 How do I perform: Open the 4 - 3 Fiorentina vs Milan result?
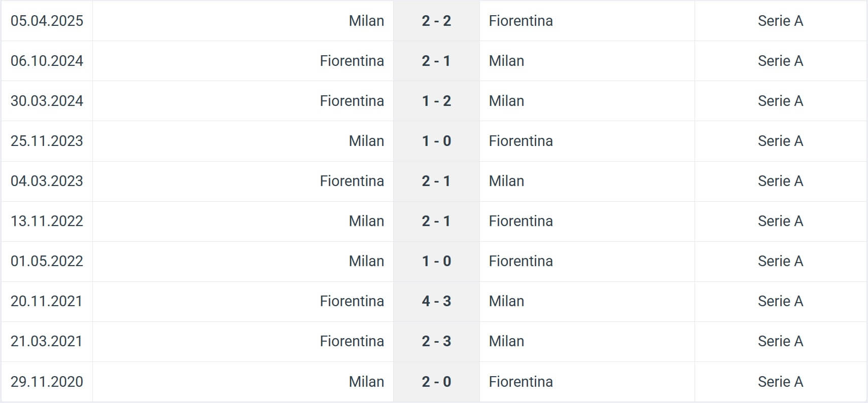click(436, 301)
